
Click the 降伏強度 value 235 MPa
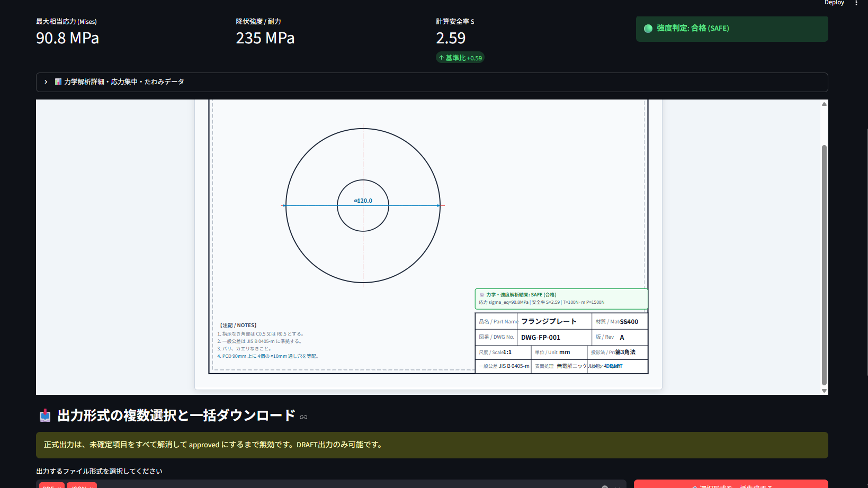265,38
